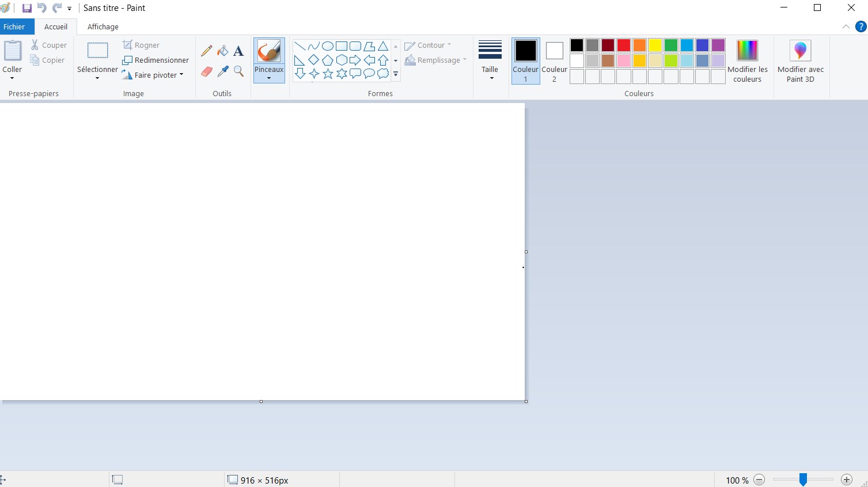Select the Magnifier zoom tool
Viewport: 868px width, 487px height.
point(238,71)
